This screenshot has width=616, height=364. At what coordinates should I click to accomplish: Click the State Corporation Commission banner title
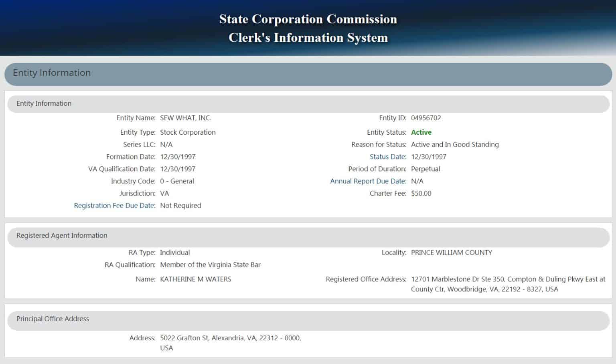[308, 19]
